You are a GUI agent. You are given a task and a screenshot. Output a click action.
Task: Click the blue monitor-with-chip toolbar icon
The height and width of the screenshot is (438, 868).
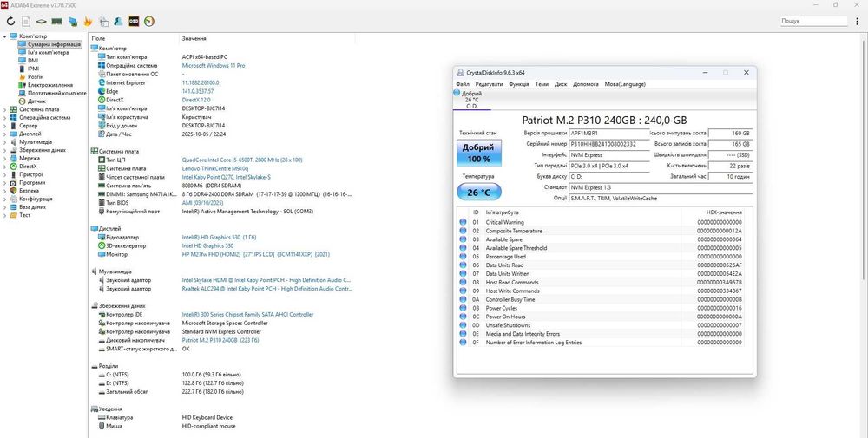coord(73,22)
